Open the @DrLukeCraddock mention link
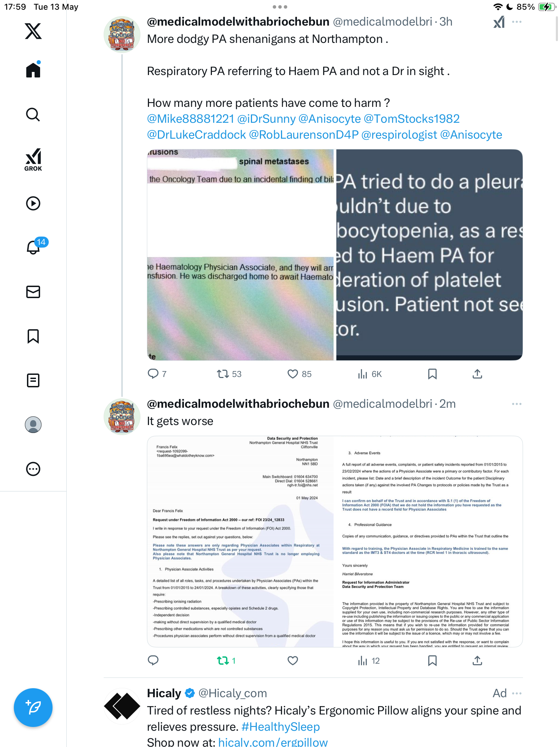 click(196, 135)
